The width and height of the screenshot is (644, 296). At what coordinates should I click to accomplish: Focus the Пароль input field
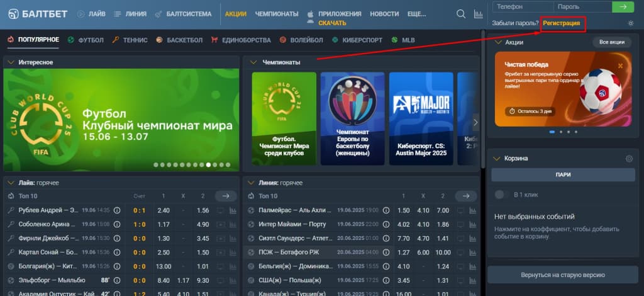[582, 6]
